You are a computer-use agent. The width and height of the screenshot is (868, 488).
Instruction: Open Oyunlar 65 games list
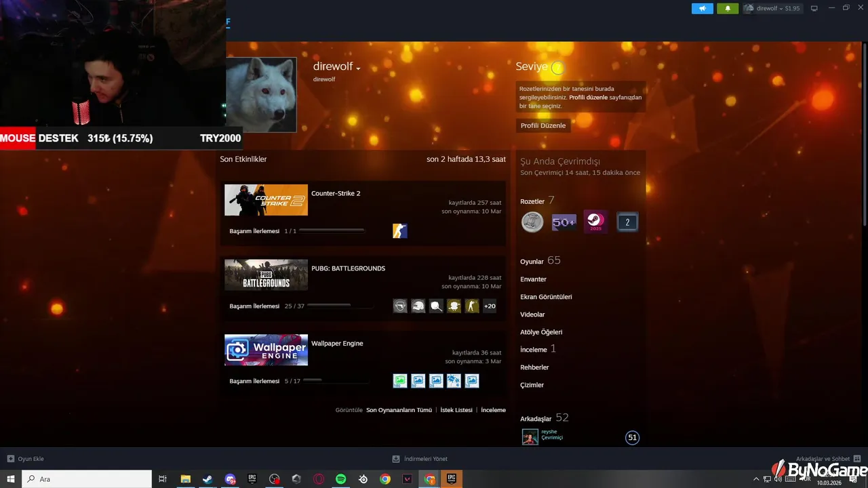tap(540, 261)
